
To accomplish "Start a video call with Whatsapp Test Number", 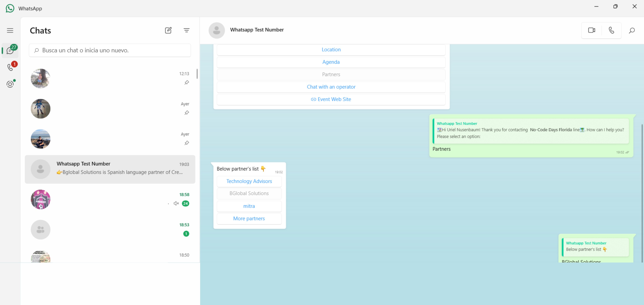I will coord(592,30).
